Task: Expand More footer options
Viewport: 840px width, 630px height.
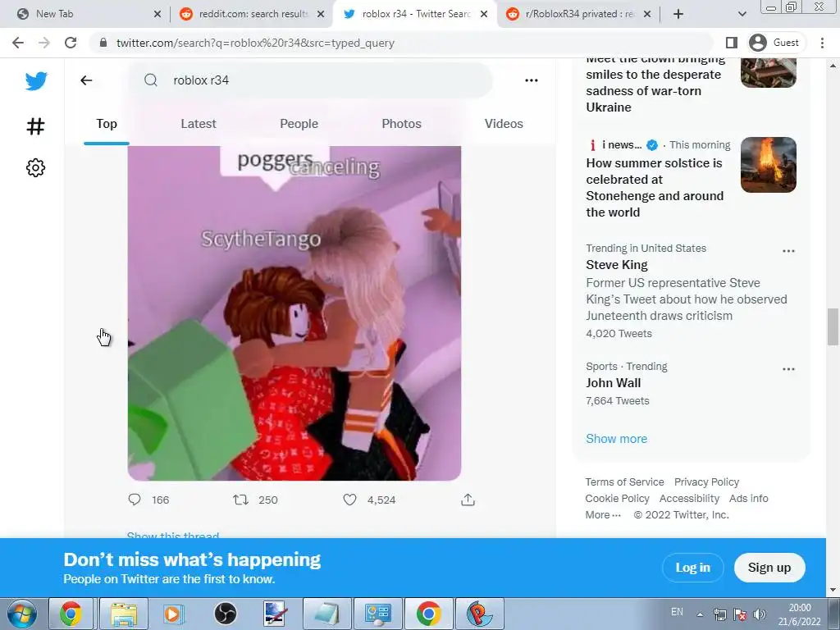Action: tap(603, 515)
